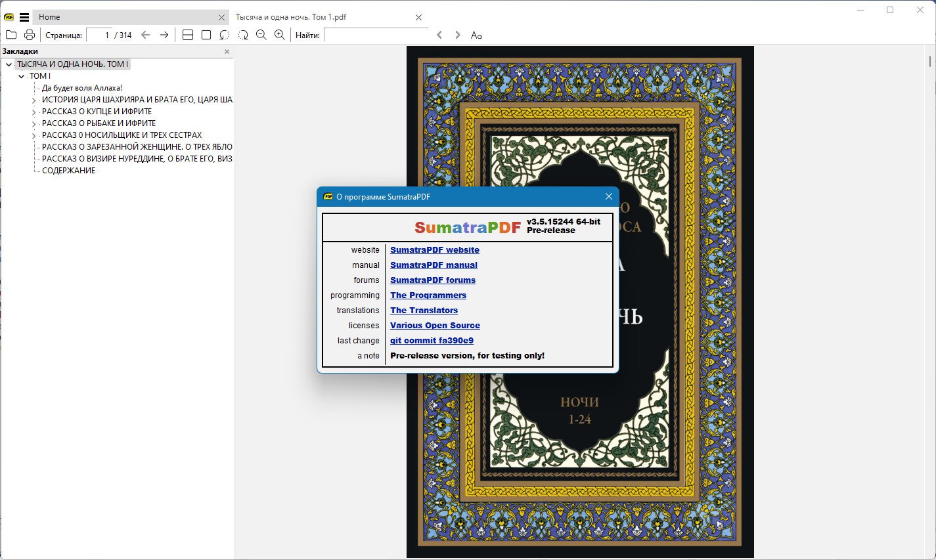This screenshot has width=936, height=560.
Task: Open the SumatraPDF website link
Action: pyautogui.click(x=435, y=250)
